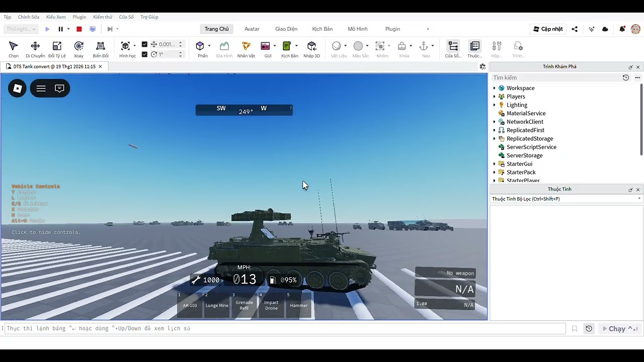Screen dimensions: 644x362
Task: Click the Màu Sắc color swatch circle
Action: pyautogui.click(x=358, y=46)
